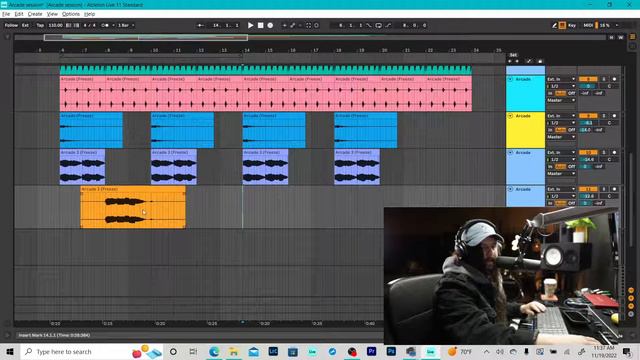Open the Help menu
Screen dimensions: 640x360
[89, 14]
